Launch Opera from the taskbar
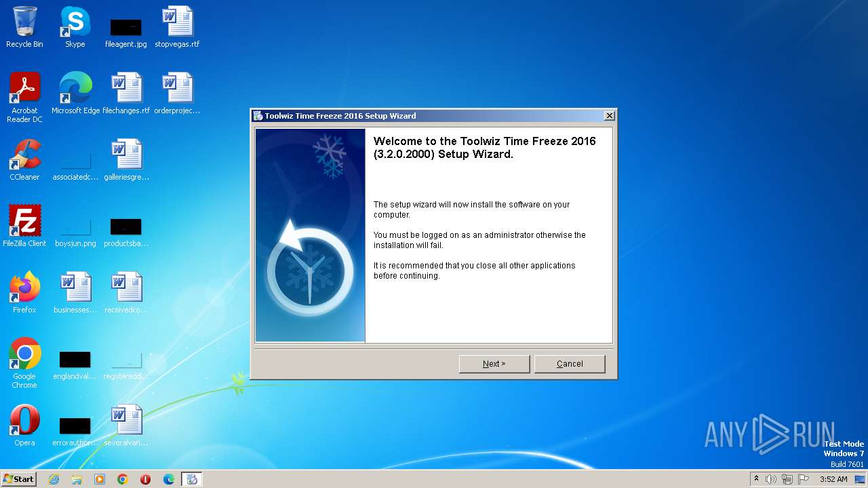The height and width of the screenshot is (488, 868). click(146, 479)
